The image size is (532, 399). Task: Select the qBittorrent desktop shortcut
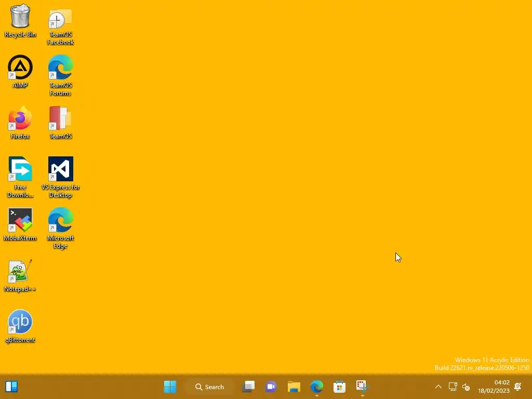point(20,326)
